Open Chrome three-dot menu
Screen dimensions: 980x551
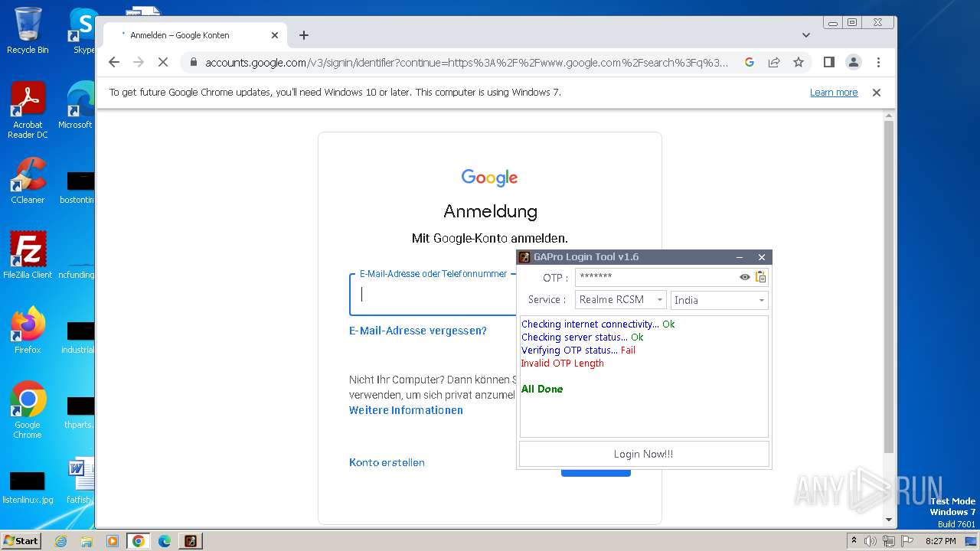pyautogui.click(x=878, y=62)
